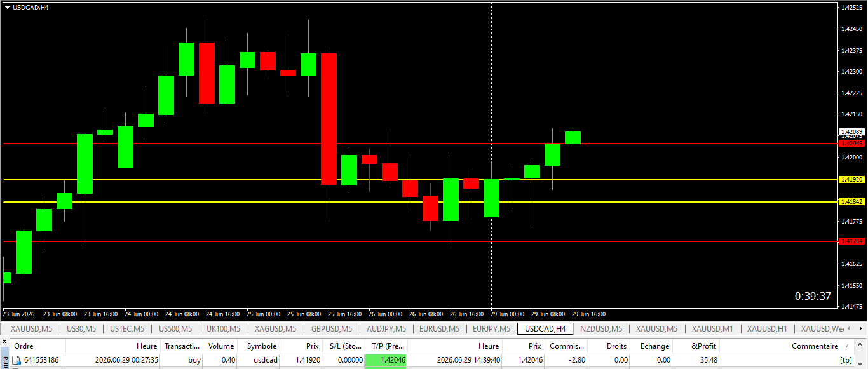Viewport: 868px width, 369px height.
Task: Click the sort arrow in Commentaire column header
Action: click(x=846, y=346)
